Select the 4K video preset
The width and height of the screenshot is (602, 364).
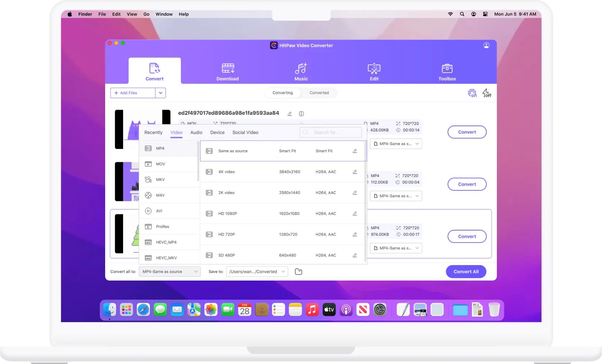283,172
